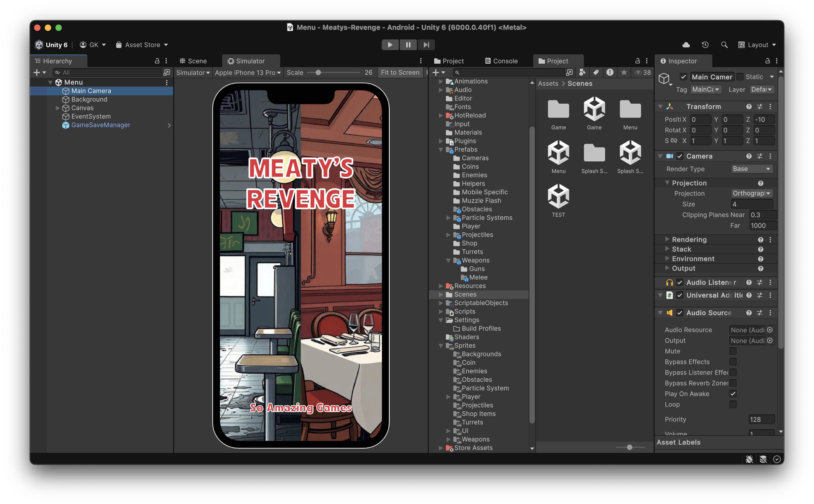Open the Tag MainCamera dropdown
Viewport: 814px width, 504px height.
706,89
